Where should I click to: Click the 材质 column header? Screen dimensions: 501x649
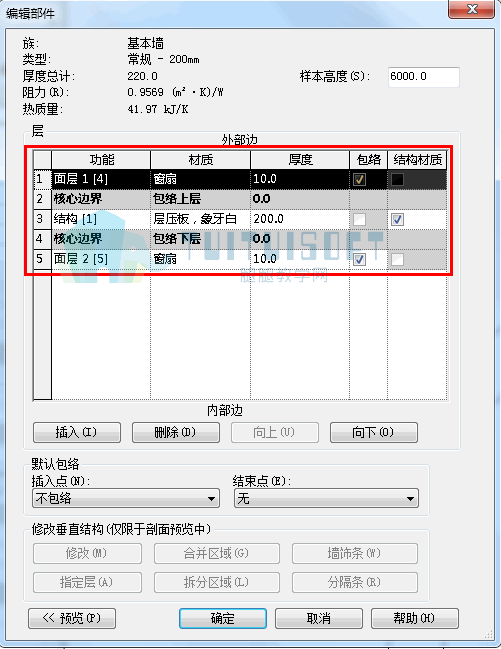click(200, 160)
